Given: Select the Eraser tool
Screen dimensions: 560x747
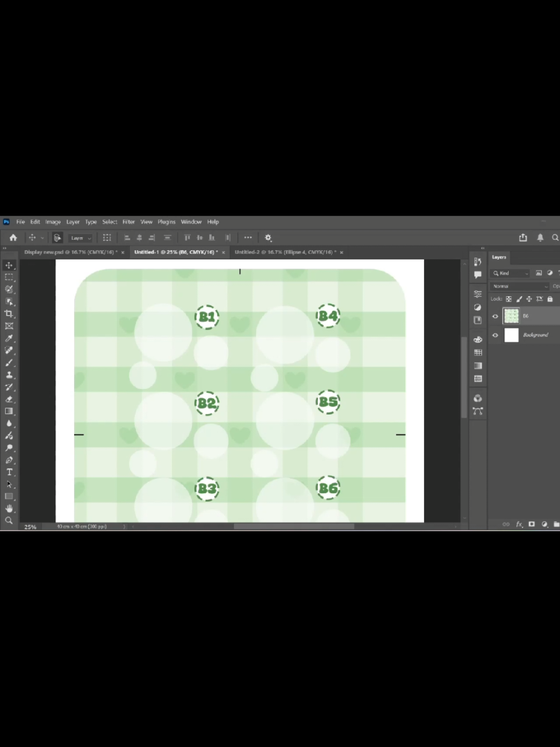Looking at the screenshot, I should pyautogui.click(x=9, y=399).
